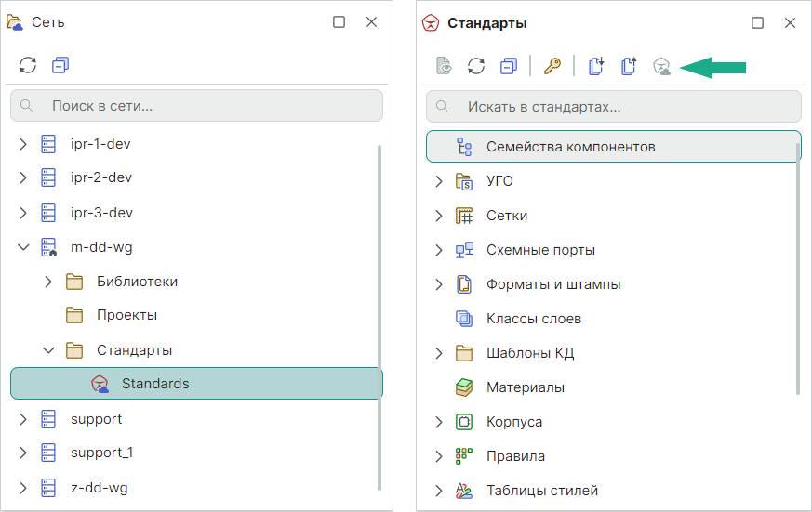The image size is (812, 512).
Task: Expand the Форматы и штампы node
Action: 439,284
